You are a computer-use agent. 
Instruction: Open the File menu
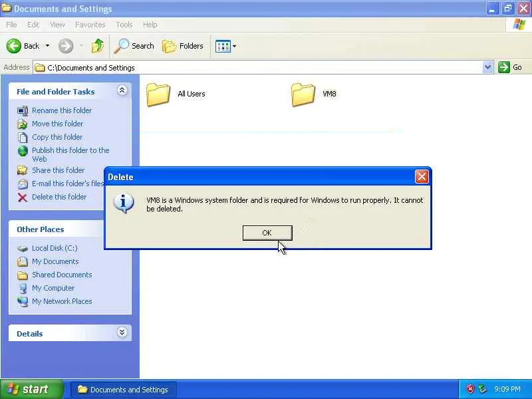tap(11, 25)
